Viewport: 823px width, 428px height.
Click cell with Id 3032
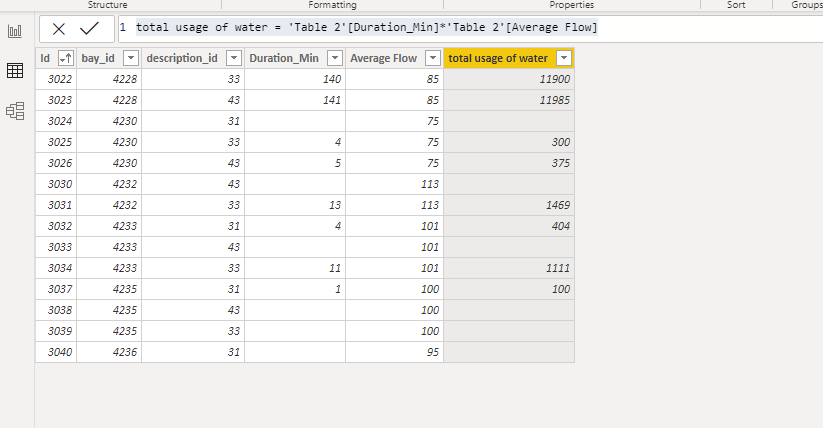(56, 226)
